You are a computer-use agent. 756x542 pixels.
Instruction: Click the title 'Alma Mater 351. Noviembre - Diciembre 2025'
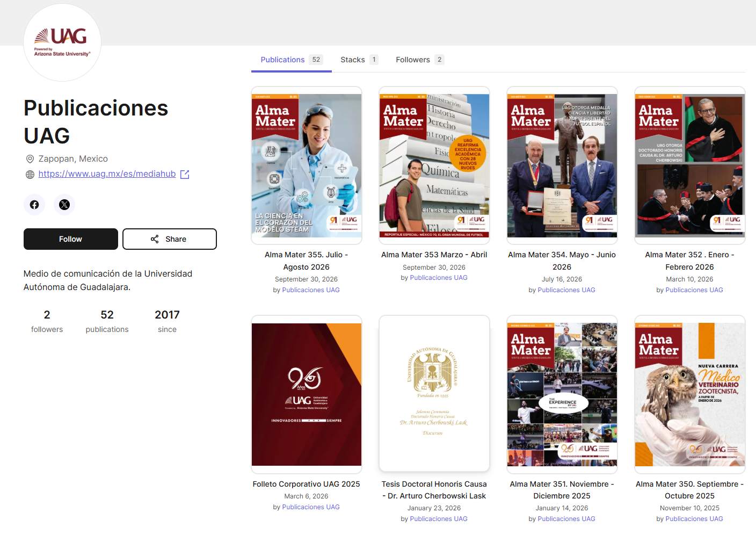pos(562,490)
